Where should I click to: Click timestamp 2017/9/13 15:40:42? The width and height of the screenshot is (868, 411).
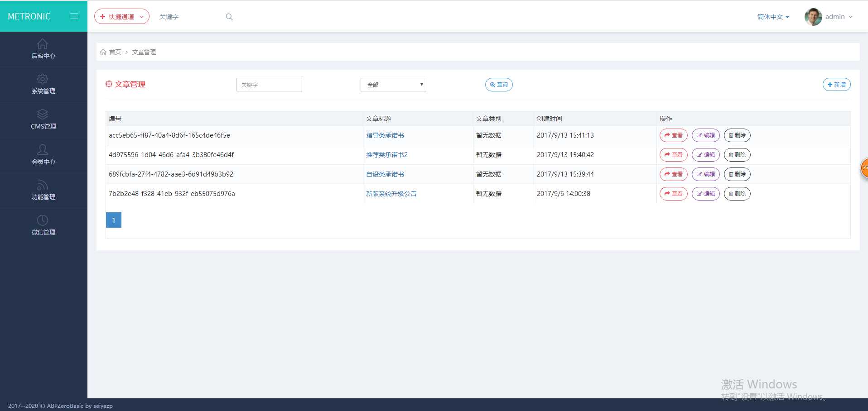tap(565, 155)
